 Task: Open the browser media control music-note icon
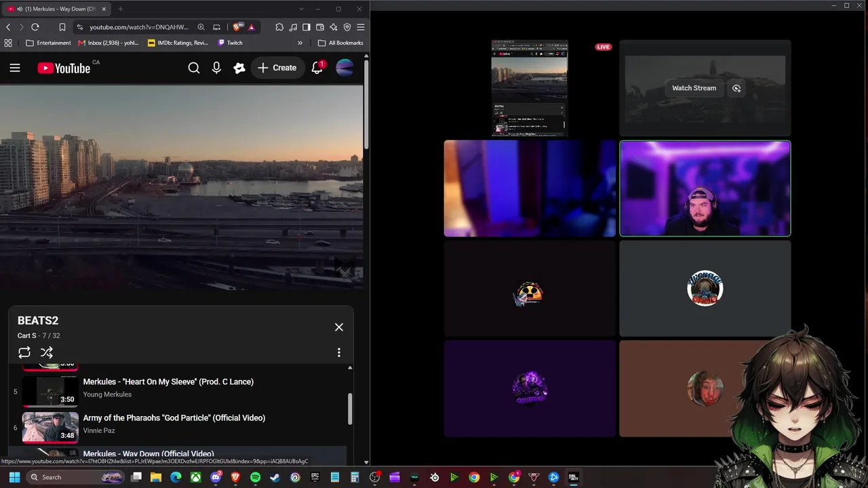point(293,27)
